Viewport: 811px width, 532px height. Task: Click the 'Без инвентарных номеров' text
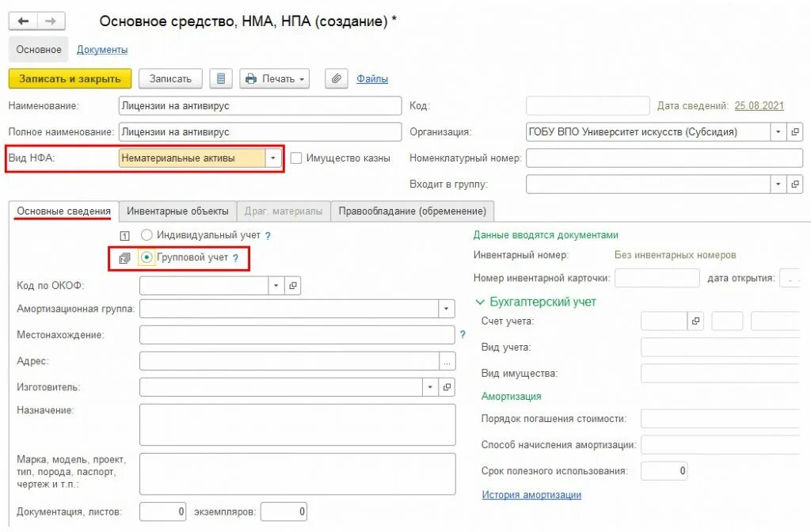pyautogui.click(x=675, y=255)
